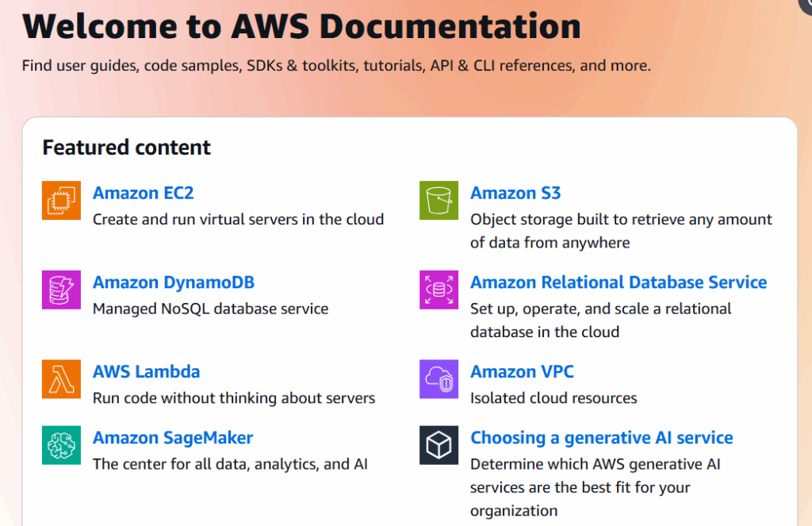Click the 'Isolated cloud resources' description text
This screenshot has width=812, height=526.
553,398
